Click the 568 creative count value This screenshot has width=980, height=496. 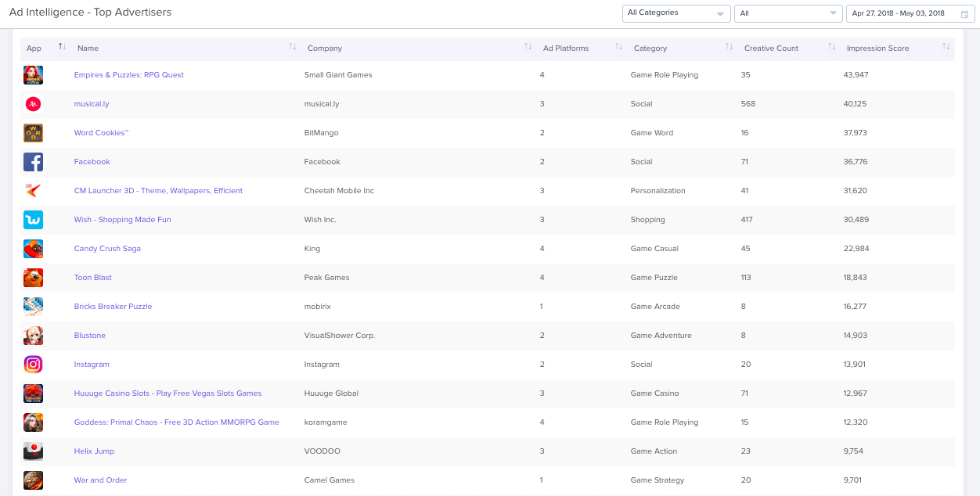click(748, 104)
